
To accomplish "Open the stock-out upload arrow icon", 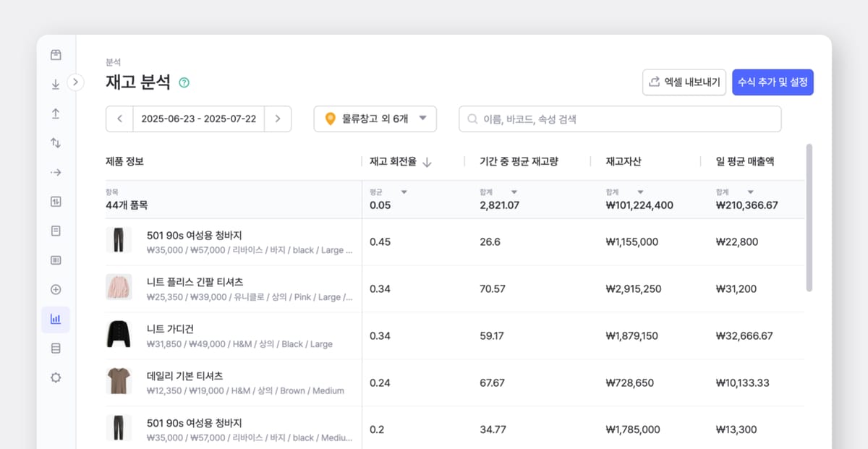I will point(56,114).
